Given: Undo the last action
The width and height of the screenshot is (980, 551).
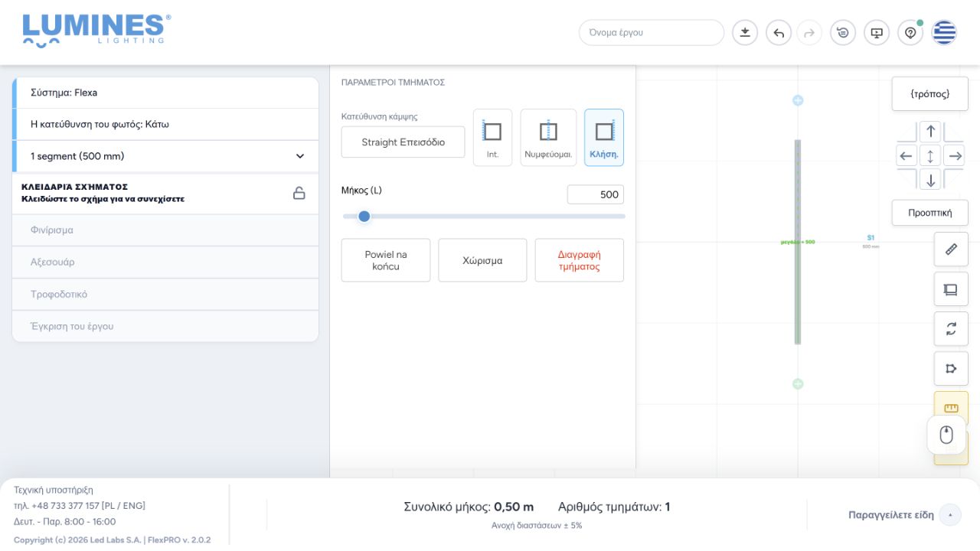Looking at the screenshot, I should [x=779, y=33].
